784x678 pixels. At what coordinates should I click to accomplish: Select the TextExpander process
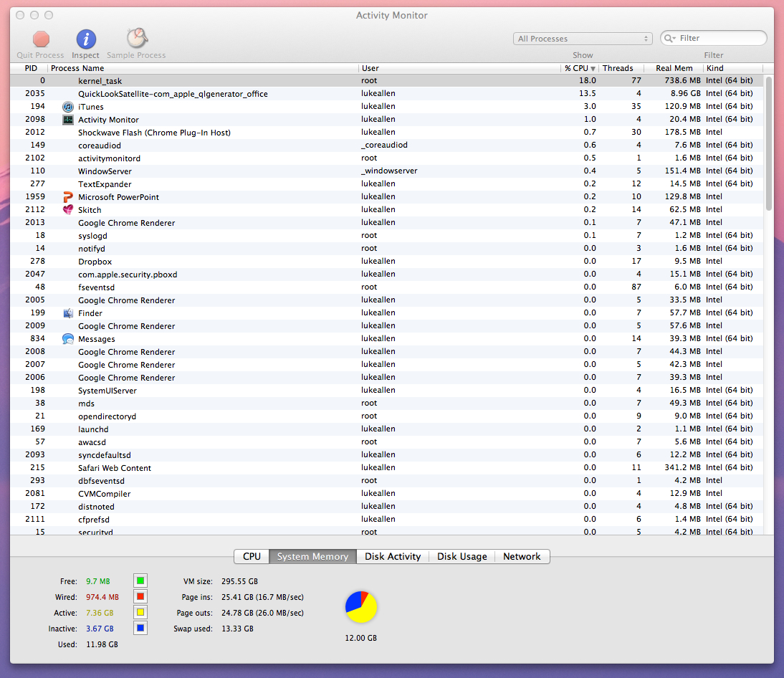(x=386, y=184)
